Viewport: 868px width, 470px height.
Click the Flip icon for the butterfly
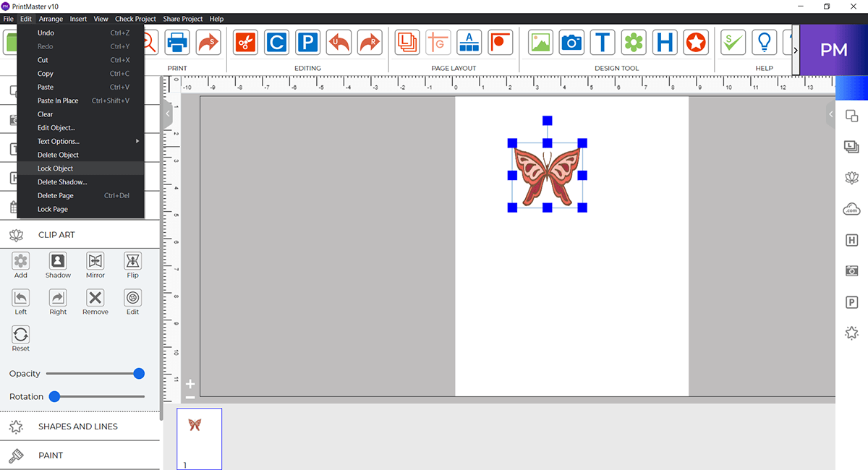[132, 265]
